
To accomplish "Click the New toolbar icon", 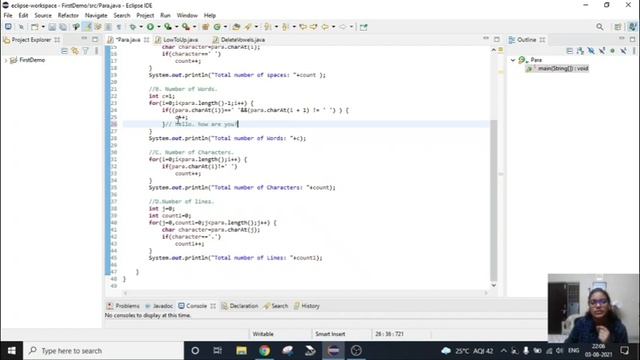I will 34,27.
